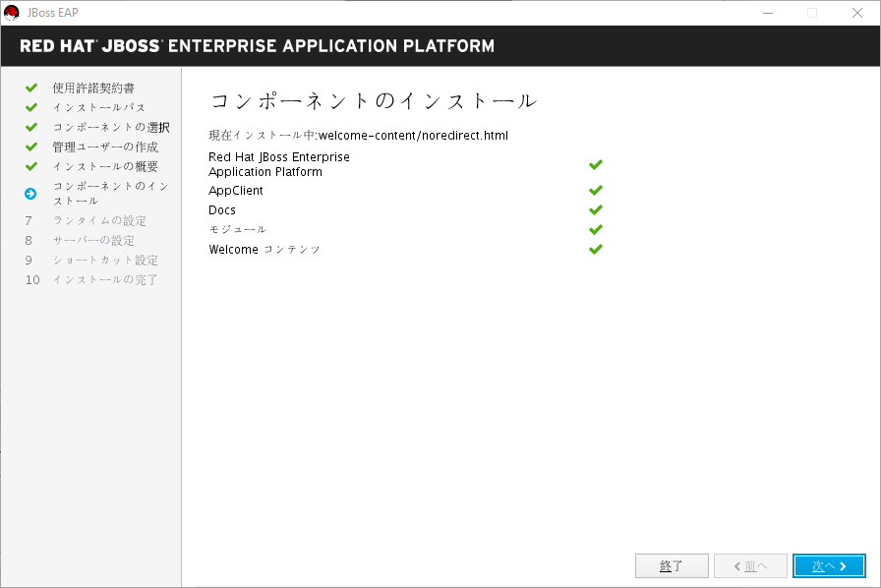Image resolution: width=881 pixels, height=588 pixels.
Task: Click the green checkmark for AppClient
Action: [596, 191]
